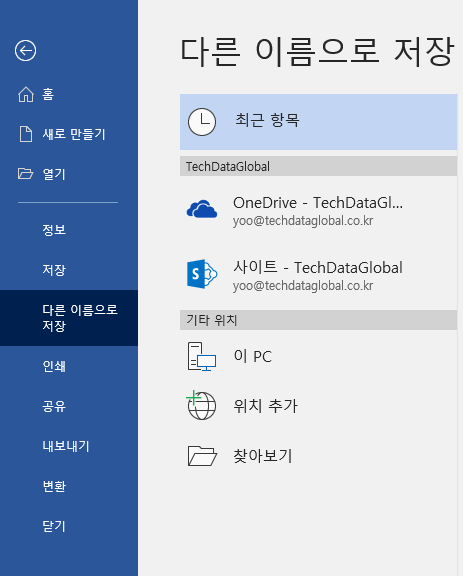
Task: Click the globe icon for 위치 추가
Action: pyautogui.click(x=201, y=406)
